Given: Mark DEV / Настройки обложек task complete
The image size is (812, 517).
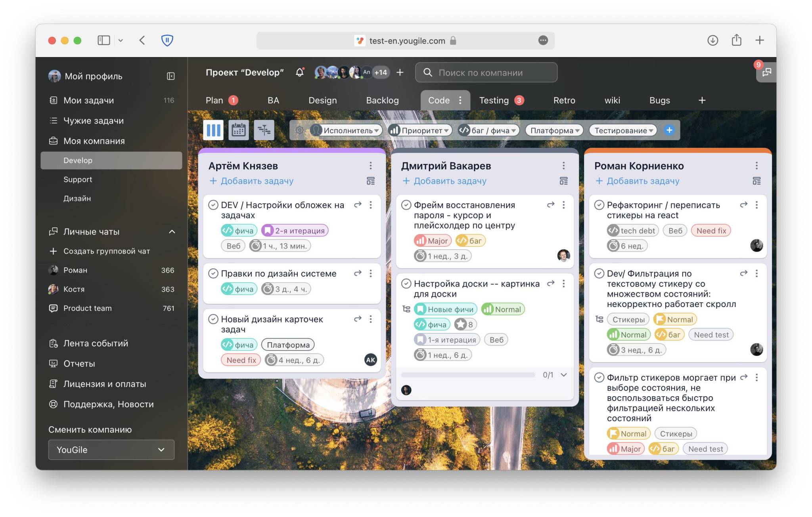Looking at the screenshot, I should tap(213, 205).
